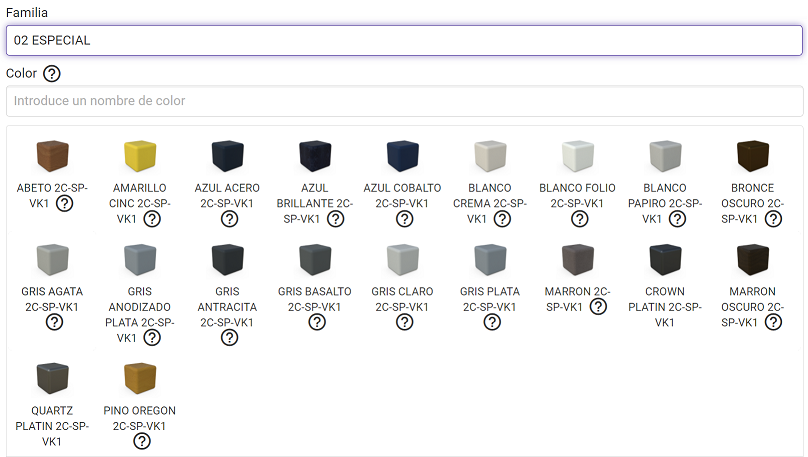Image resolution: width=808 pixels, height=457 pixels.
Task: Pick the Pino Oregon wood swatch
Action: 140,378
